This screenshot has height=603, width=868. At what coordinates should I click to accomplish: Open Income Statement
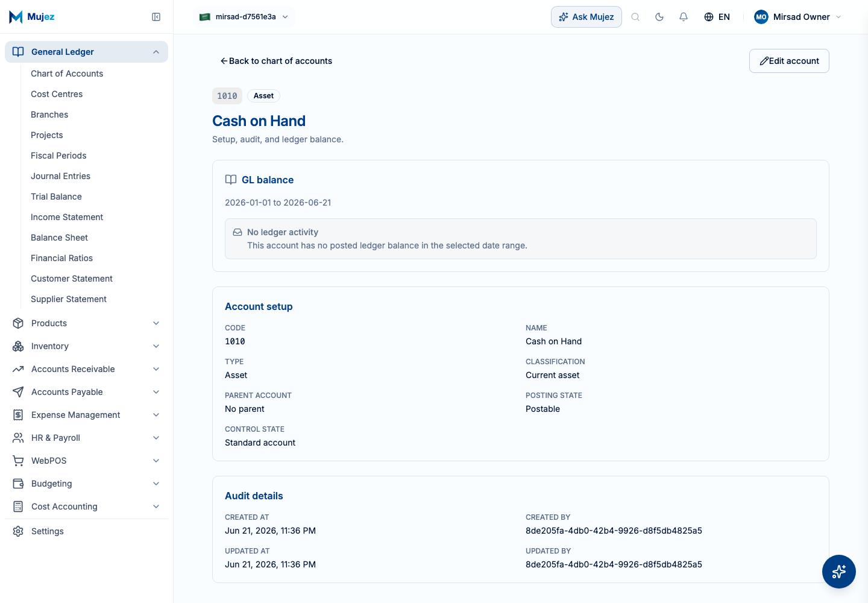click(67, 217)
